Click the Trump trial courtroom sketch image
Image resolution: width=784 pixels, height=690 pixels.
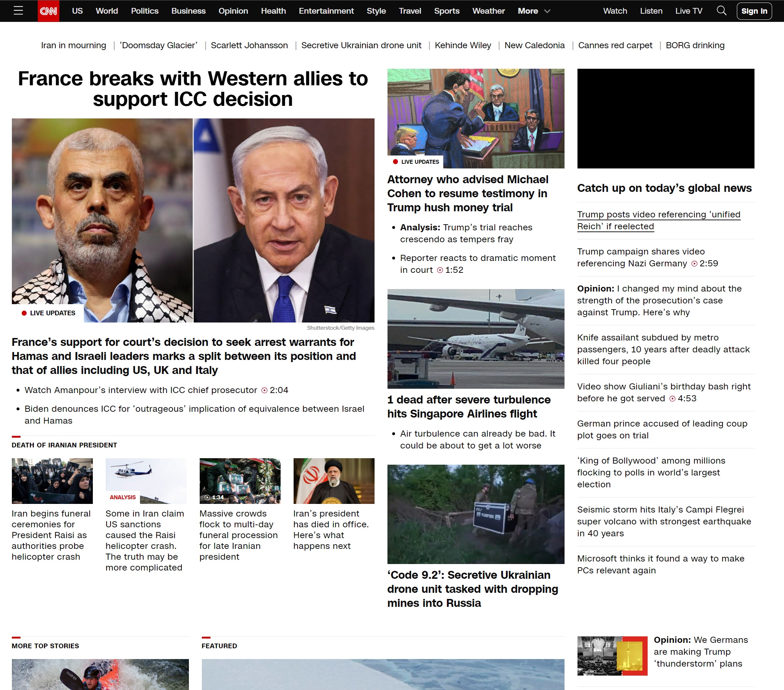(476, 118)
